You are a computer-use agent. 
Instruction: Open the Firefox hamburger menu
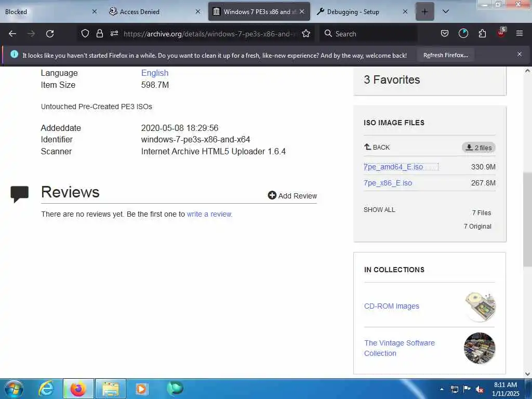[519, 34]
